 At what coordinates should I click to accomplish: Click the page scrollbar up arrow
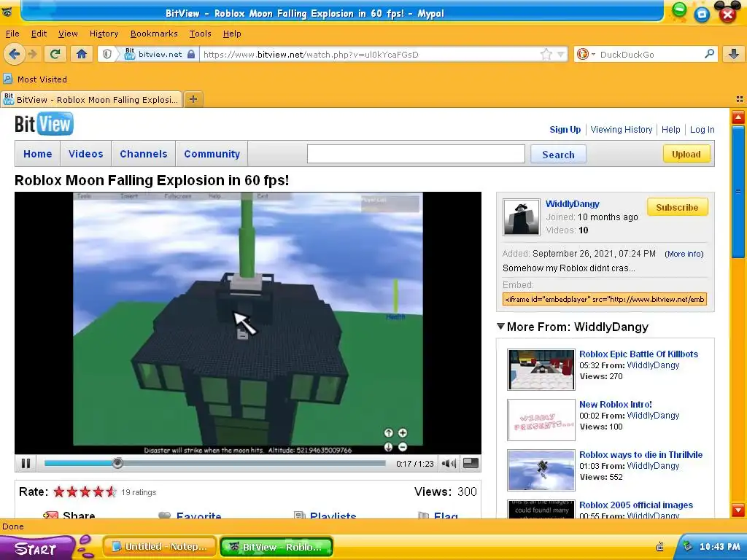pos(738,117)
